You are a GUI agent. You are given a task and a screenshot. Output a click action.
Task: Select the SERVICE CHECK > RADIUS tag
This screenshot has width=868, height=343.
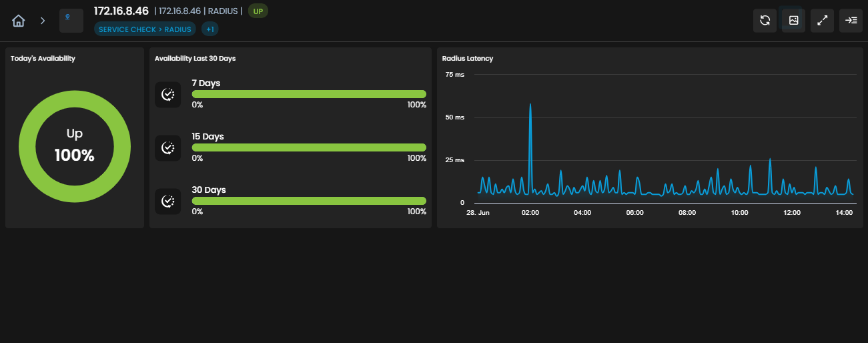coord(145,29)
